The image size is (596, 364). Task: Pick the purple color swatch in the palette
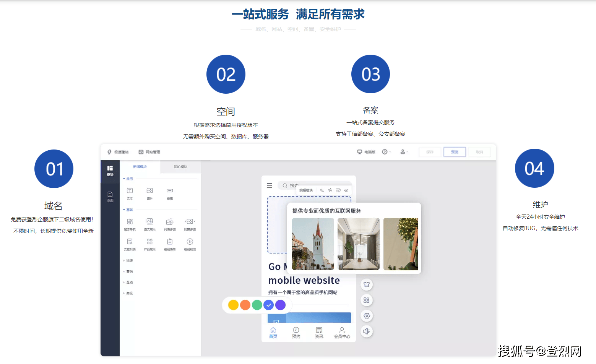click(280, 305)
